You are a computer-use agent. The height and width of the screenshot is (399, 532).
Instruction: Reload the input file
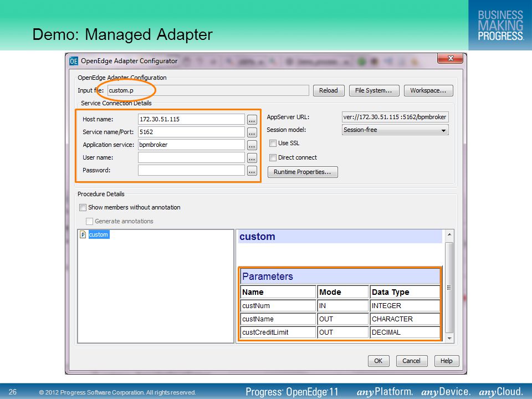pyautogui.click(x=329, y=90)
